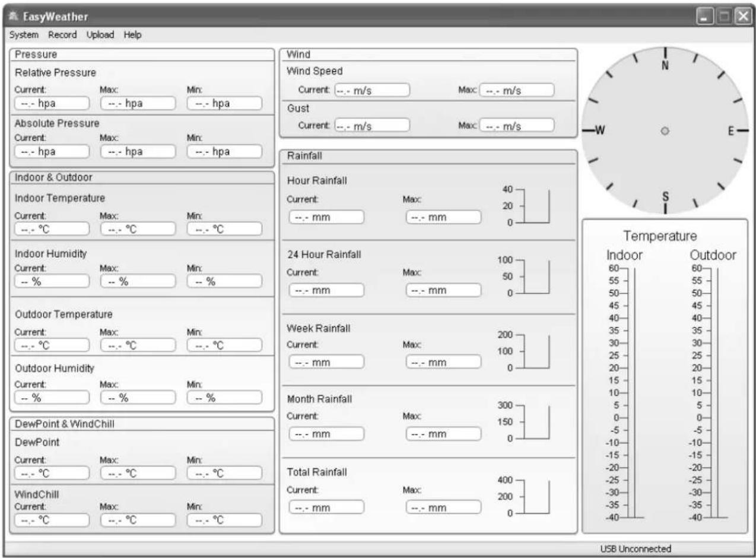Viewport: 756px width, 558px height.
Task: Click the Gust Max field
Action: [517, 126]
